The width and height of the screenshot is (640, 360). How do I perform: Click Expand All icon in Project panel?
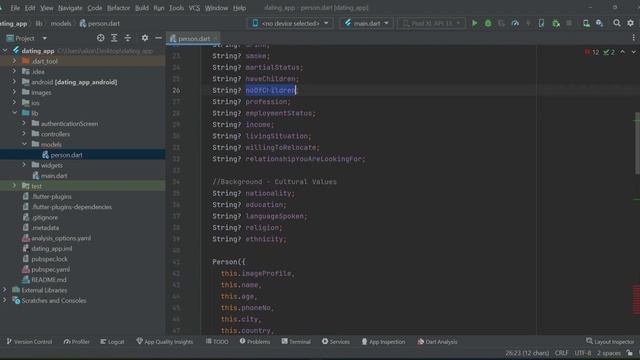coord(114,38)
